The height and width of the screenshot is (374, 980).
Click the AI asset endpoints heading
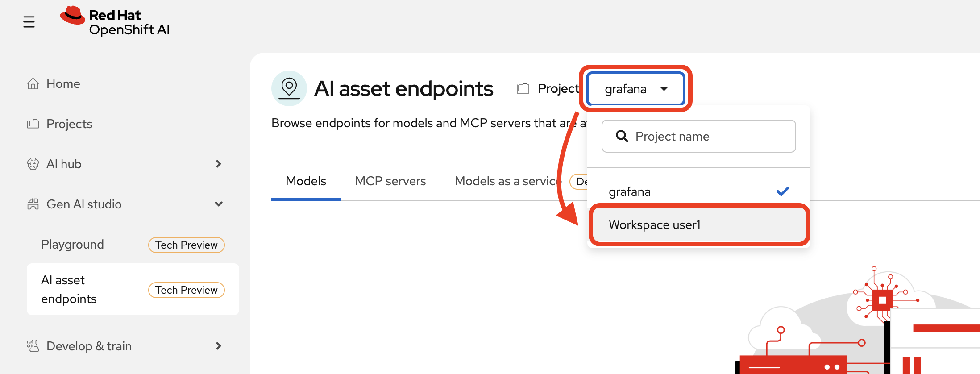[403, 88]
